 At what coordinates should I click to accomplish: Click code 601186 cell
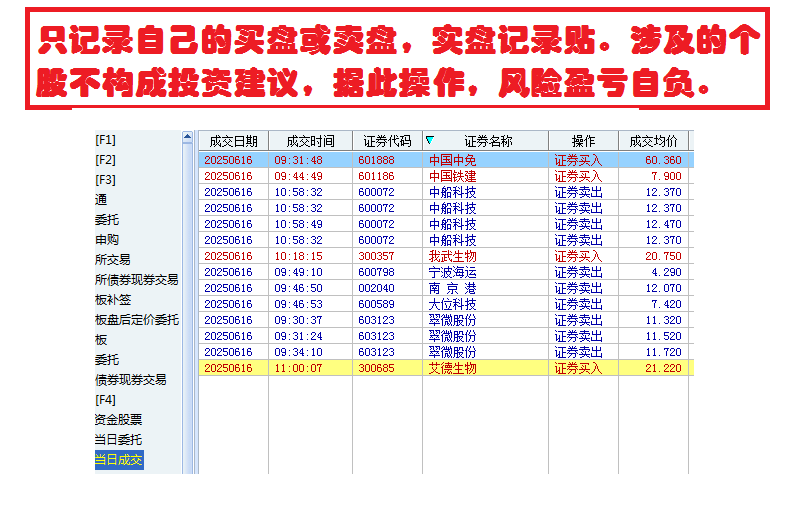point(376,176)
